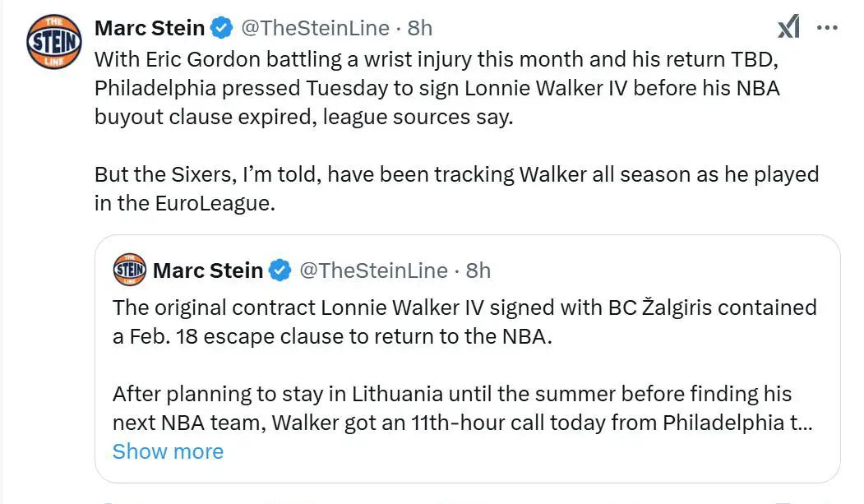The height and width of the screenshot is (504, 864).
Task: Click quoted text starting The original contract
Action: point(464,321)
